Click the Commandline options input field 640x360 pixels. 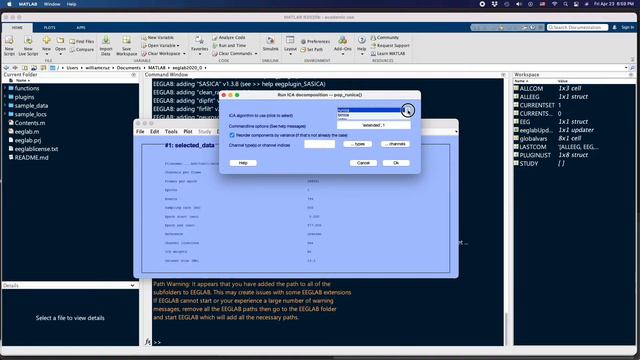coord(373,125)
